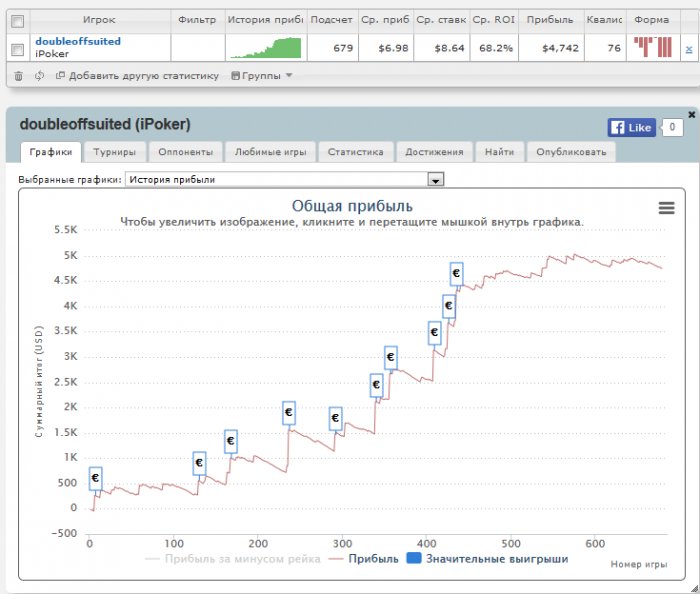This screenshot has height=594, width=700.
Task: Open the Оппоненты tab
Action: 185,153
